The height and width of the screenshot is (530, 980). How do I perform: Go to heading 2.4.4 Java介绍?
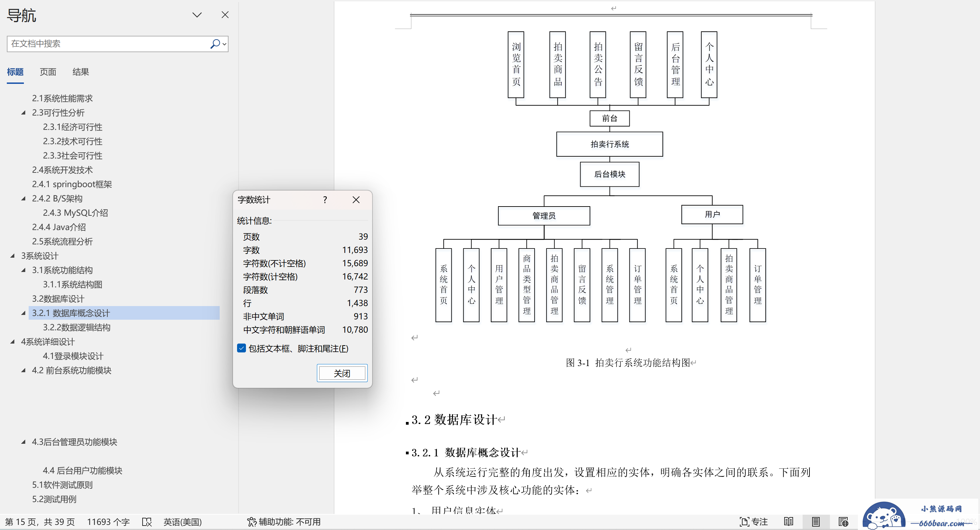(x=59, y=227)
